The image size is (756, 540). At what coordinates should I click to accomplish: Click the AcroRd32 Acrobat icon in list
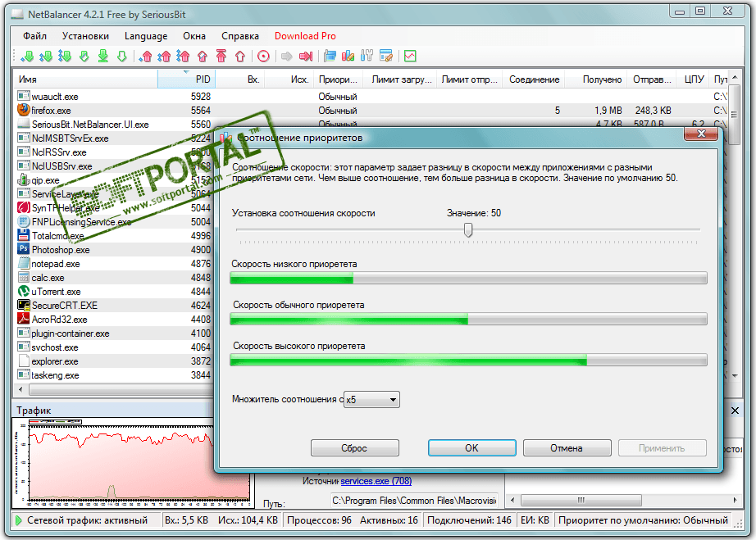23,319
